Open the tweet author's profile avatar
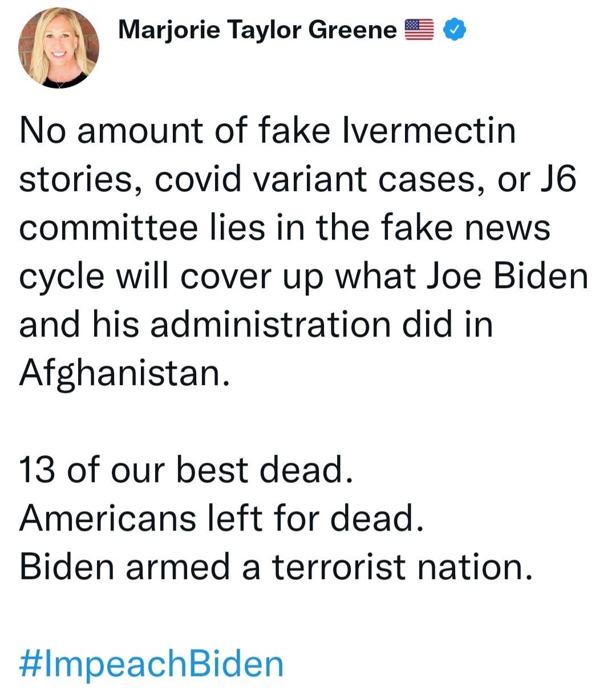 59,48
